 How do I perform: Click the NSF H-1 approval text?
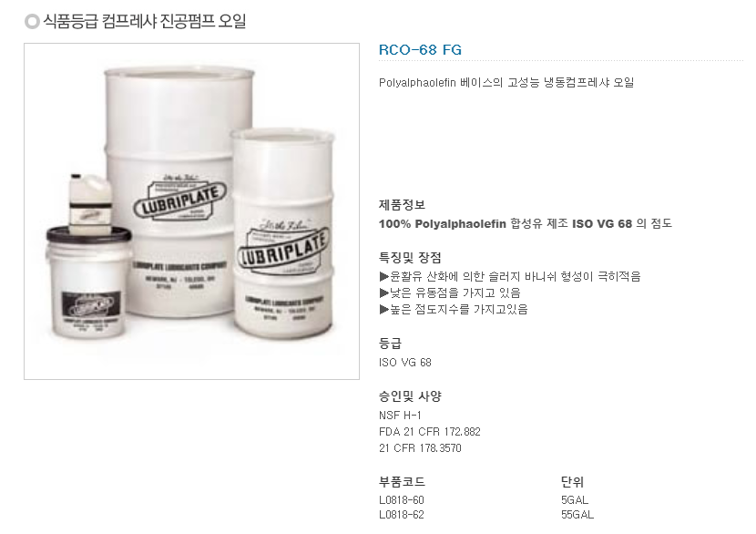coord(400,416)
